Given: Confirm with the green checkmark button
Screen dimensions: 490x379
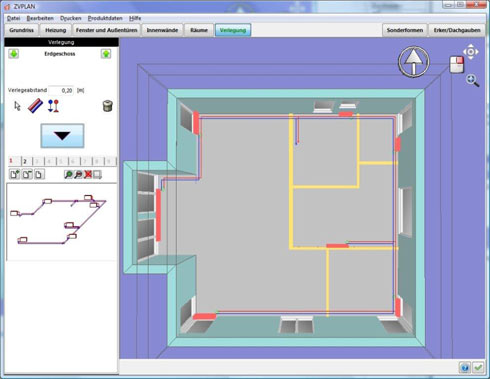Looking at the screenshot, I should pyautogui.click(x=478, y=367).
